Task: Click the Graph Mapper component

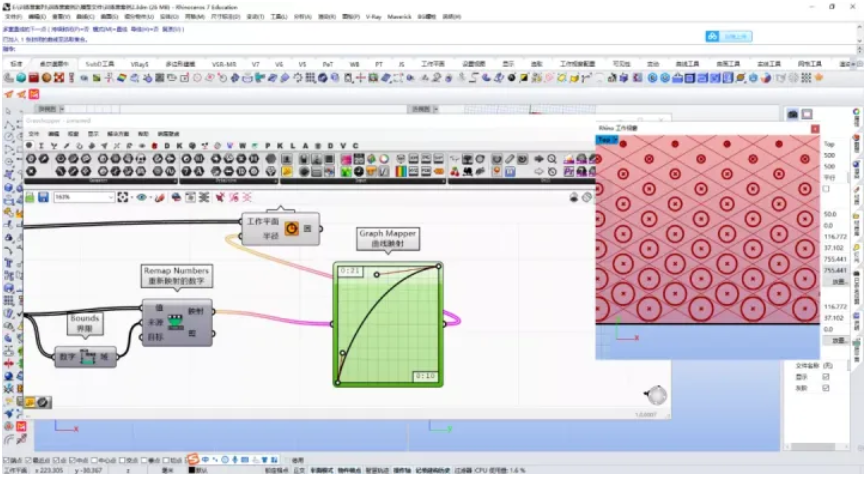Action: click(388, 323)
